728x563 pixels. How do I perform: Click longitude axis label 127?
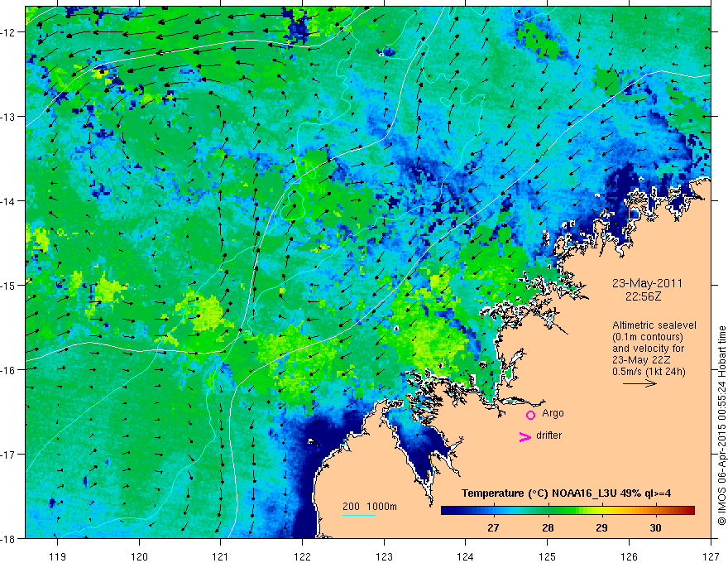(x=711, y=556)
